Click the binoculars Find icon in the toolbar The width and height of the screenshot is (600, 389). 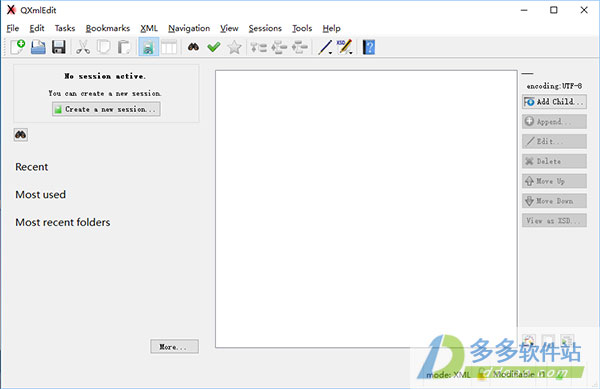(193, 47)
